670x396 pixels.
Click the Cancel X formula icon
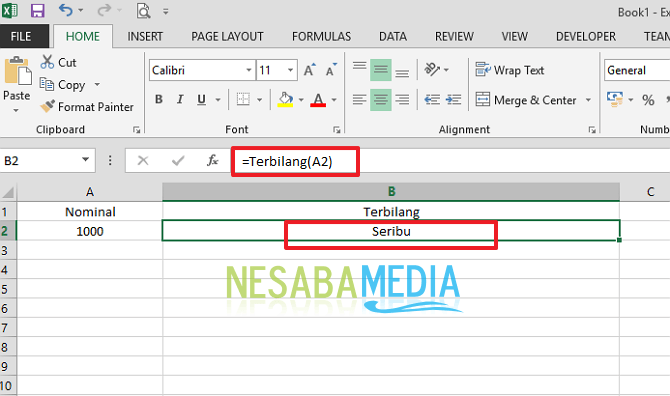pos(143,161)
